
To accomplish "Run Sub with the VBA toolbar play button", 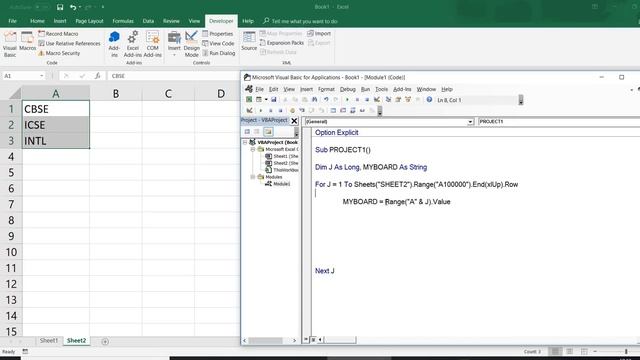I will point(347,100).
